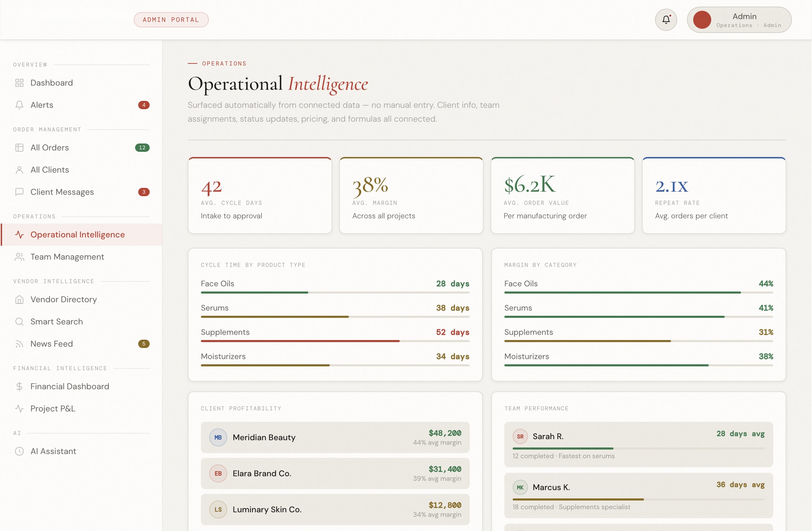Open Team Management

[x=82, y=257]
